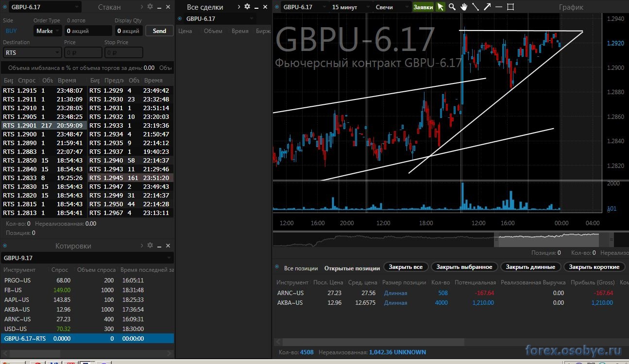Open settings gear of Котировки panel
The width and height of the screenshot is (629, 364).
(150, 246)
